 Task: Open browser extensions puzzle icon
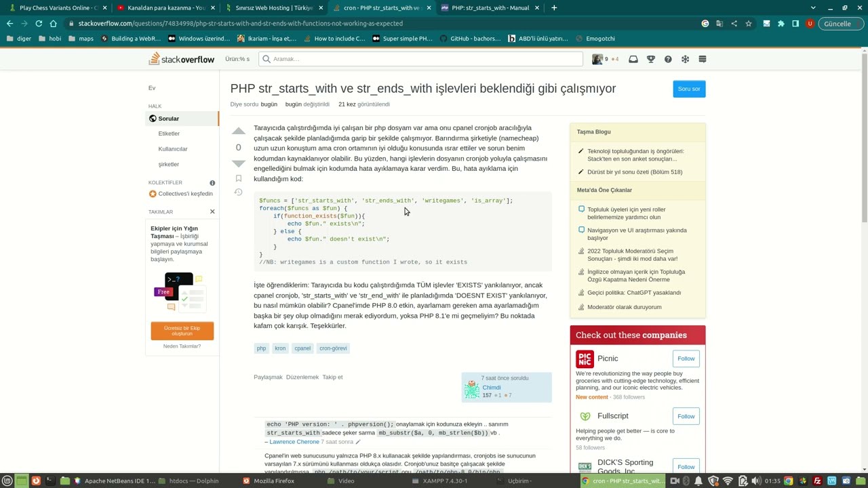(x=781, y=24)
